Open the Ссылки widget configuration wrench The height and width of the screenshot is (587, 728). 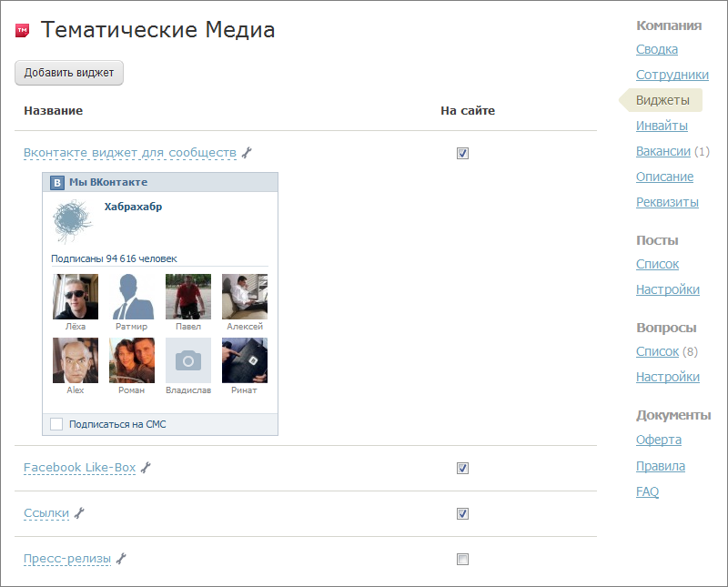(80, 512)
